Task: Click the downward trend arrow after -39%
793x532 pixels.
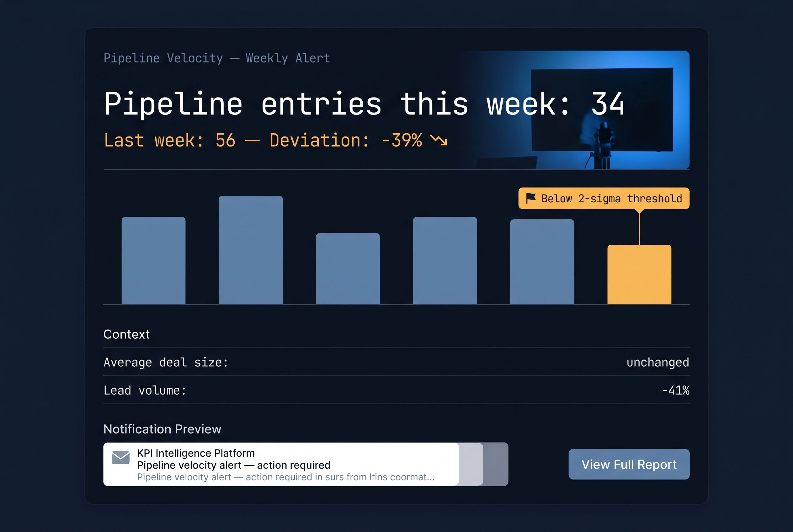Action: 439,140
